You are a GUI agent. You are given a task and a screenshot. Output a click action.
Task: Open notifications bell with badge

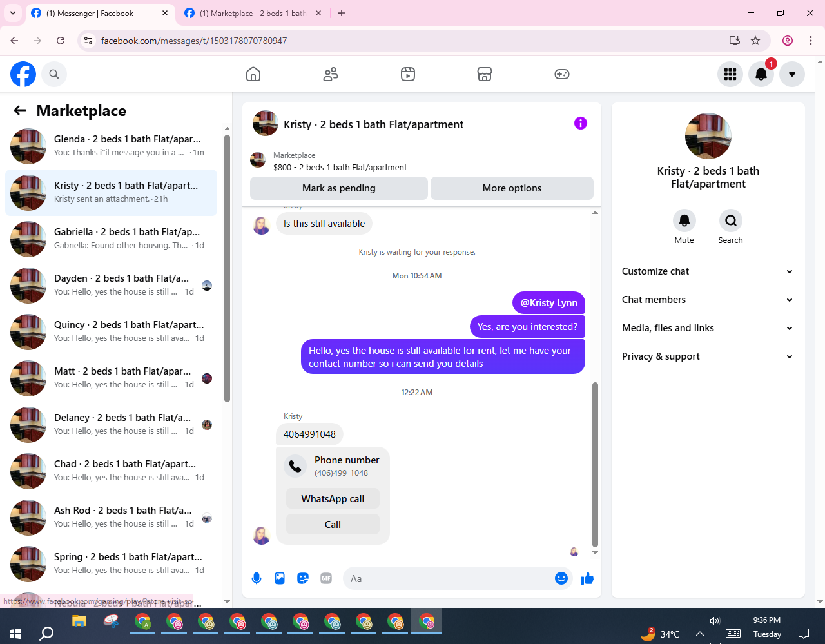tap(761, 74)
